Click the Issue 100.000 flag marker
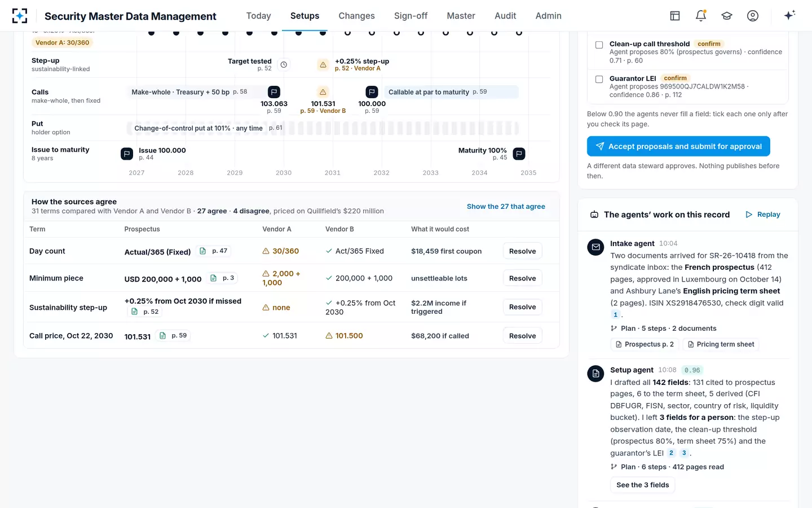Viewport: 812px width, 508px height. point(127,154)
